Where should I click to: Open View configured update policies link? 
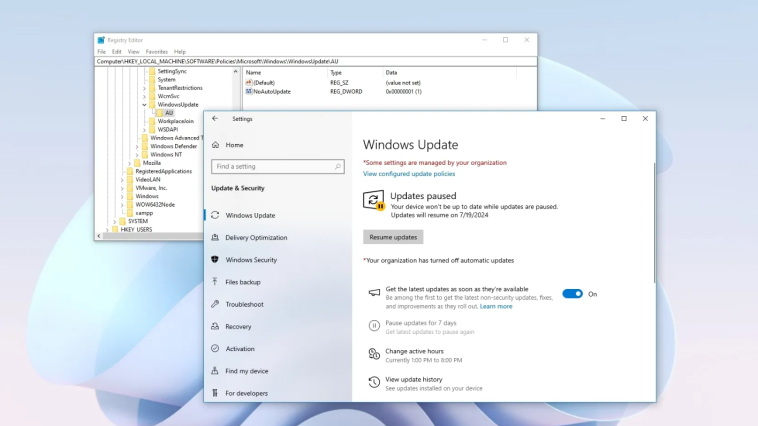(x=409, y=174)
